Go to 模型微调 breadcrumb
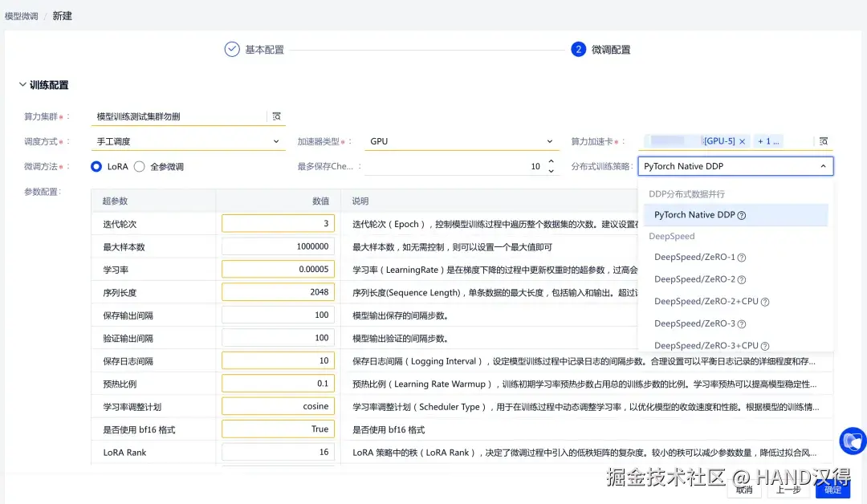 [x=22, y=16]
